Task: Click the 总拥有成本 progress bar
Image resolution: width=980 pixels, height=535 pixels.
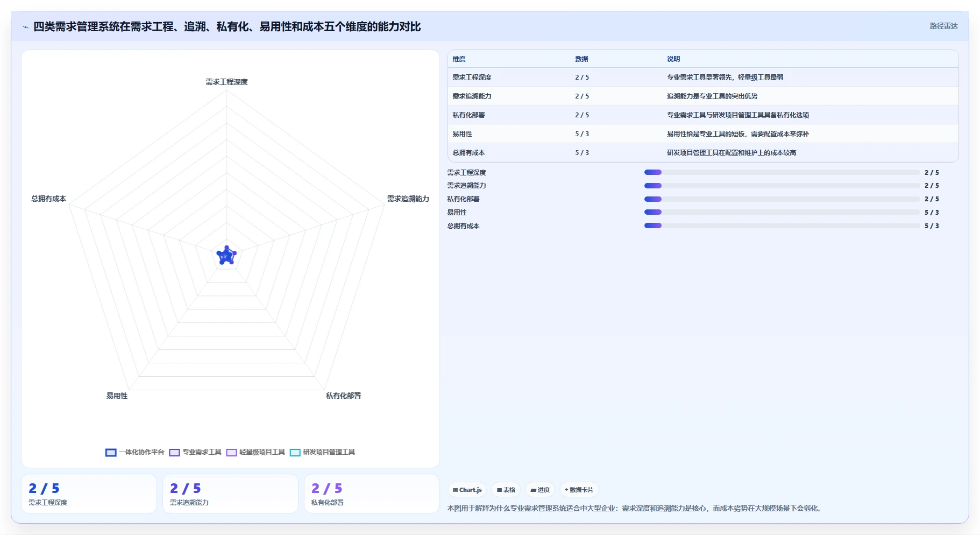Action: [782, 226]
